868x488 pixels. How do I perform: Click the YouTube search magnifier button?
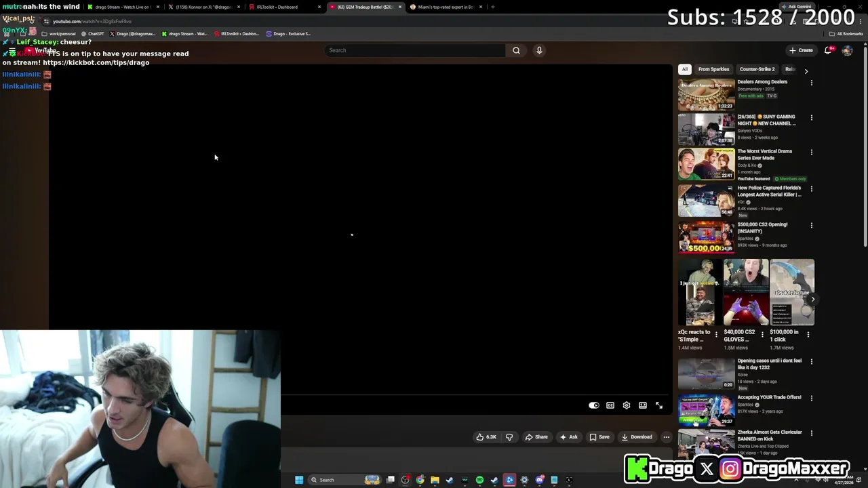516,50
